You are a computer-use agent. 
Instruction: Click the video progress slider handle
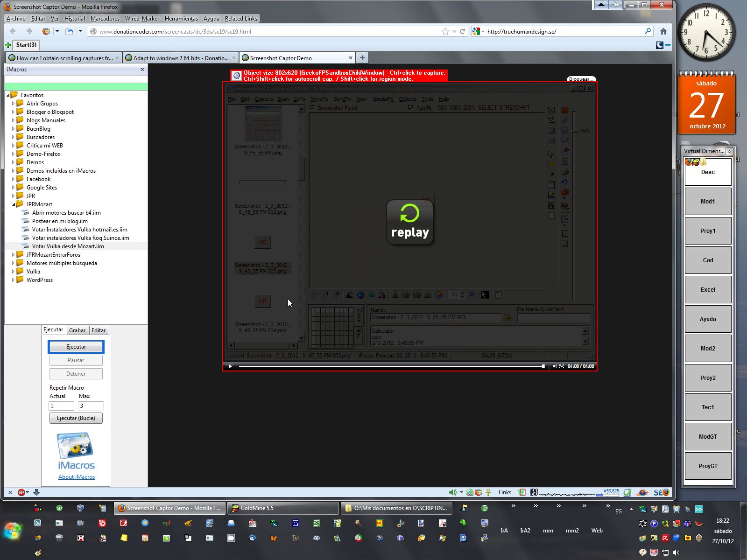[543, 366]
